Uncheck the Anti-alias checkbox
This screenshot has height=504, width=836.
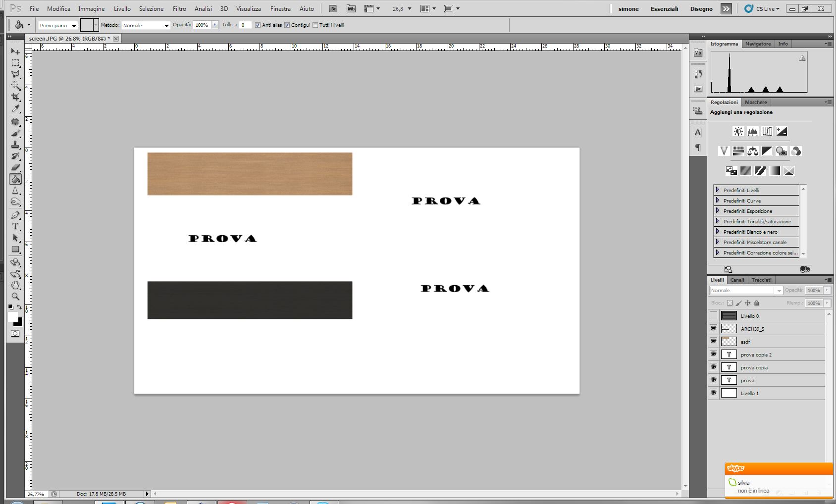(x=258, y=25)
